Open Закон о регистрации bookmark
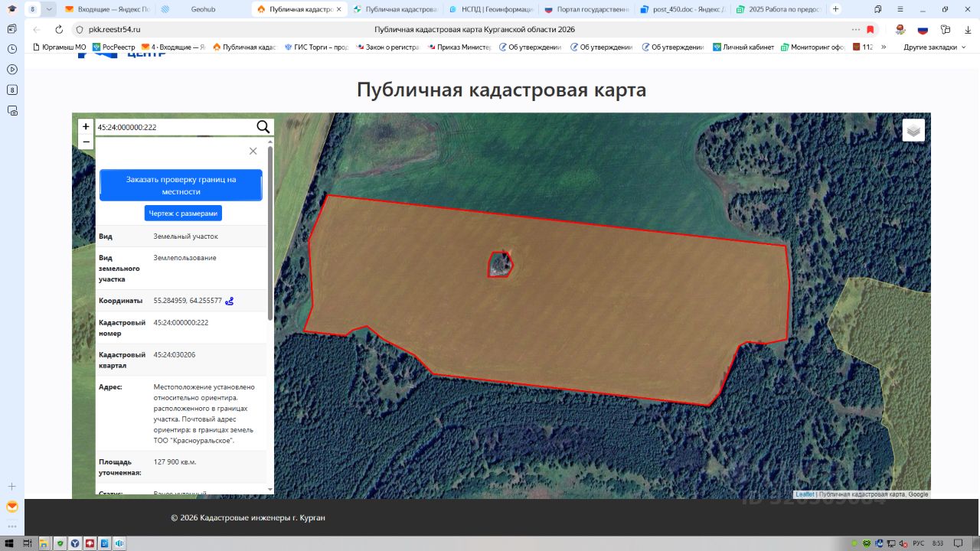This screenshot has width=980, height=551. [387, 47]
